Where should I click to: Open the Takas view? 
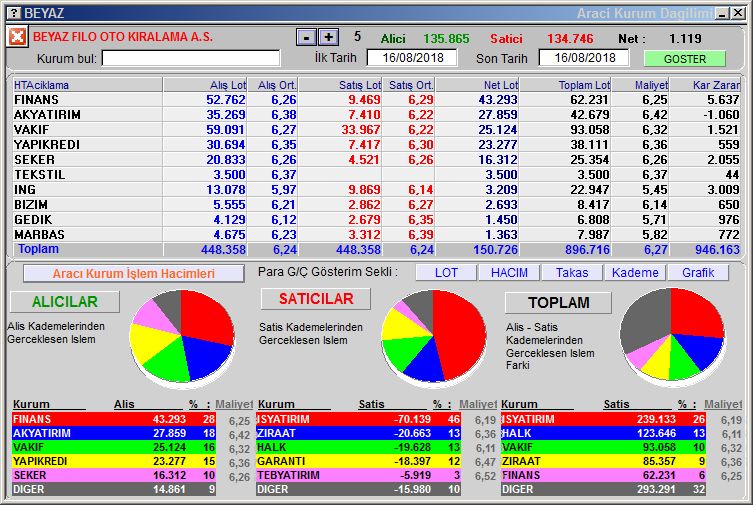coord(572,273)
